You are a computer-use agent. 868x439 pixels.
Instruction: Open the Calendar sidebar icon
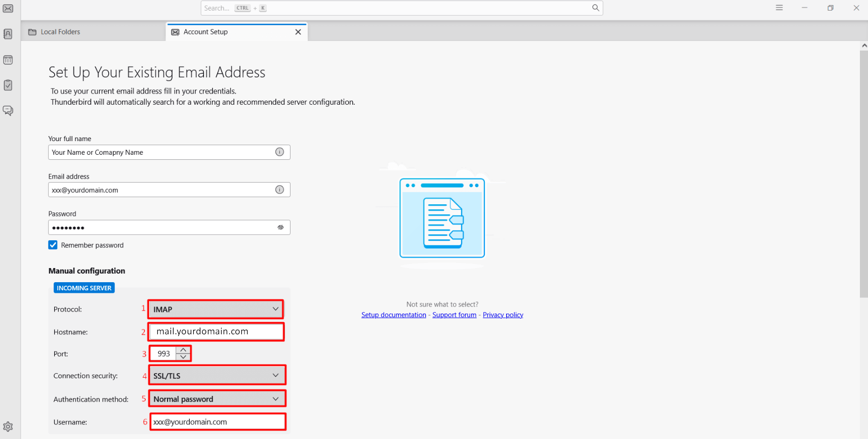[x=8, y=60]
